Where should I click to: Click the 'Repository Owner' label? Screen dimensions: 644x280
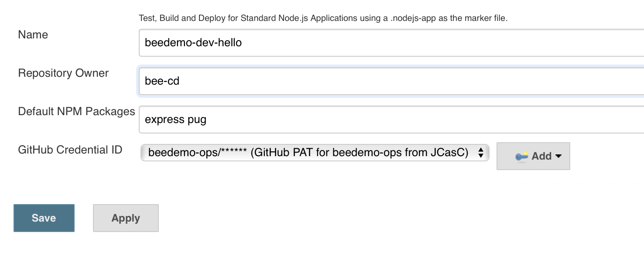63,73
